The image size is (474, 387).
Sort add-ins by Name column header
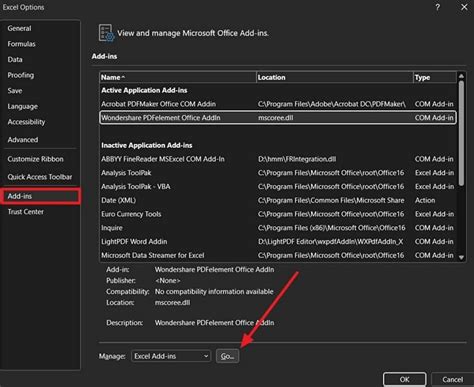[x=178, y=77]
